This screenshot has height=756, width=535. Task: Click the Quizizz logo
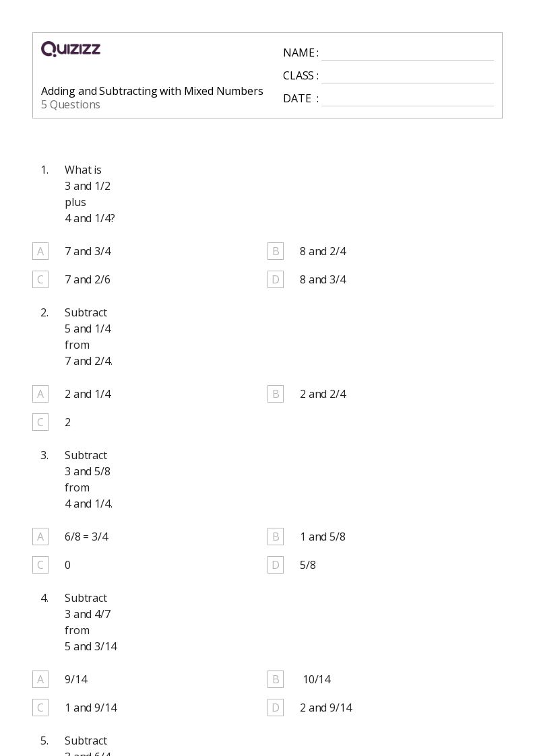point(71,48)
